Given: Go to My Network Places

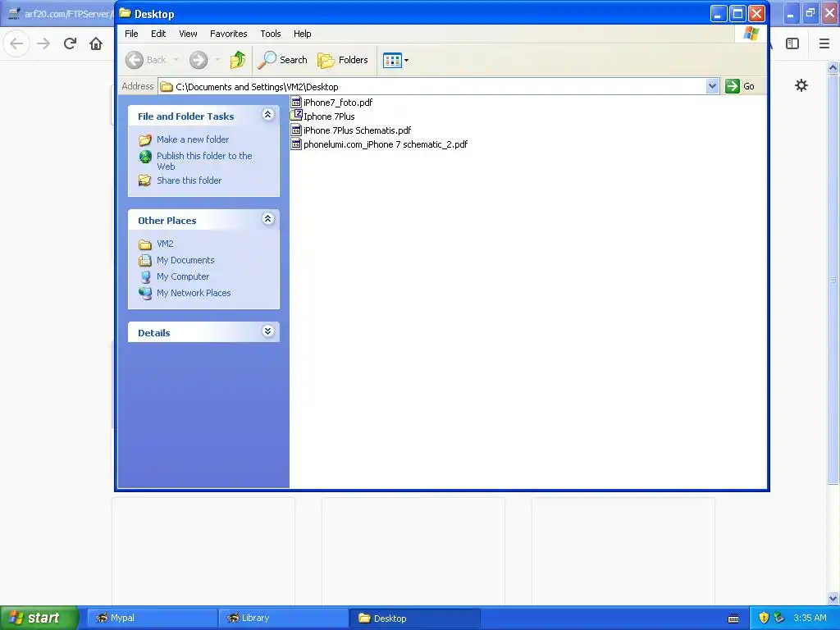Looking at the screenshot, I should (194, 293).
